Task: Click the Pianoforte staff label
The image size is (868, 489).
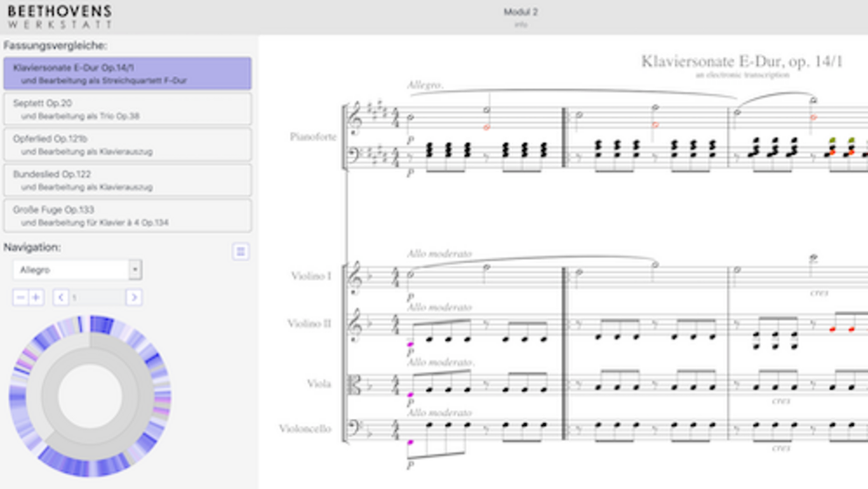Action: coord(312,136)
